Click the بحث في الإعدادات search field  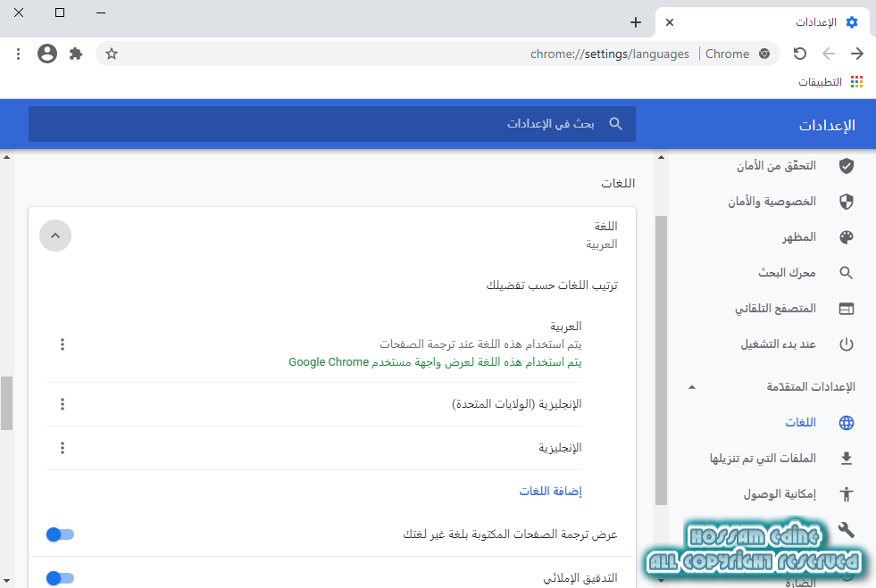pos(332,124)
